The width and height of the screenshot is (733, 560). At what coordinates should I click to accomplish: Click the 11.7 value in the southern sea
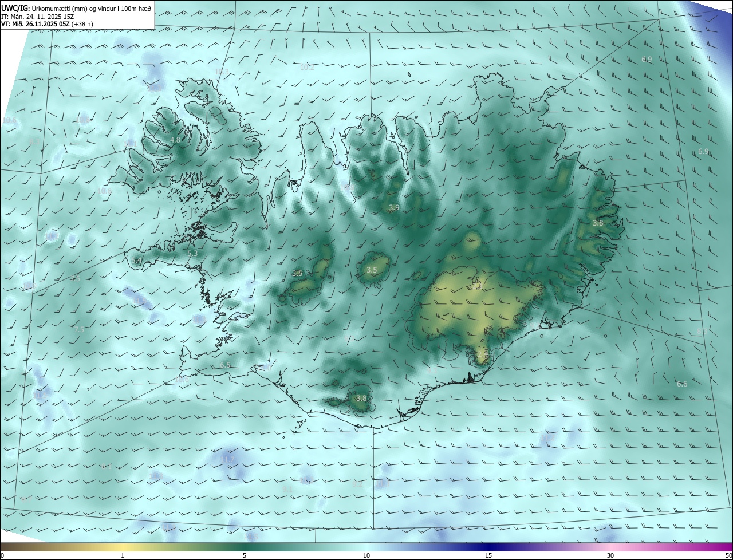[227, 459]
